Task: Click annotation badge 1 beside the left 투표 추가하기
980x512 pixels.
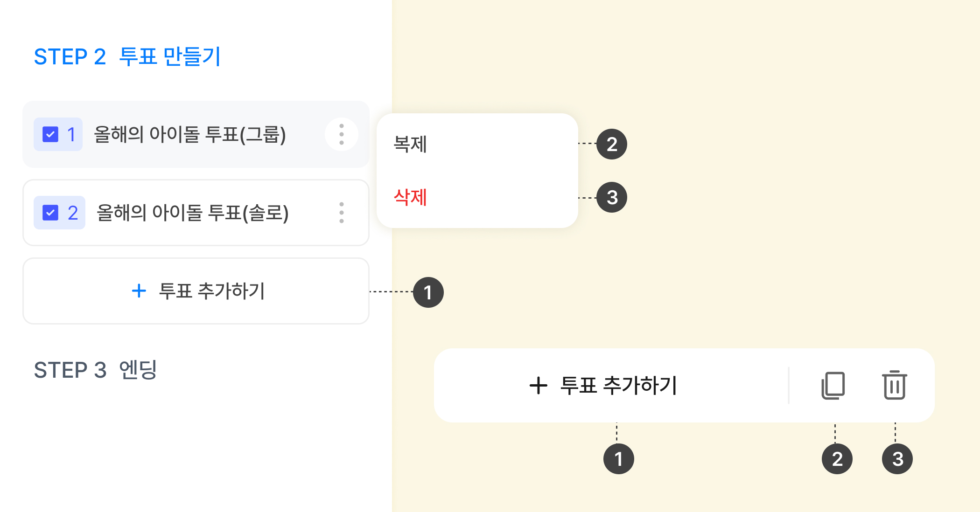Action: click(428, 292)
